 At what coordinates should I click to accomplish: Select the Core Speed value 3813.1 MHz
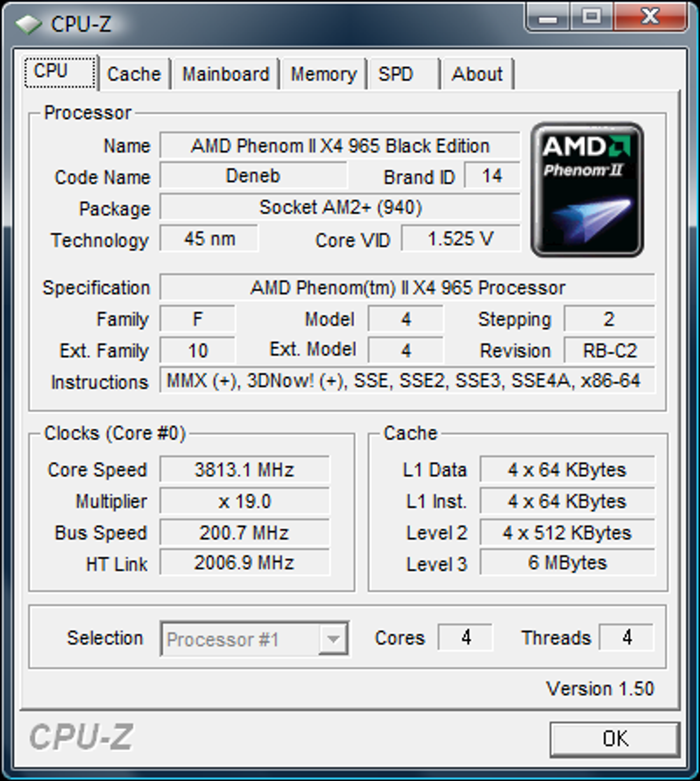(245, 470)
